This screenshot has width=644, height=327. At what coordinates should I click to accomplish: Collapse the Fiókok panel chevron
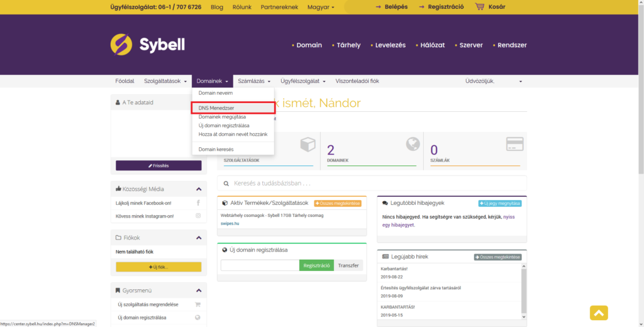199,238
